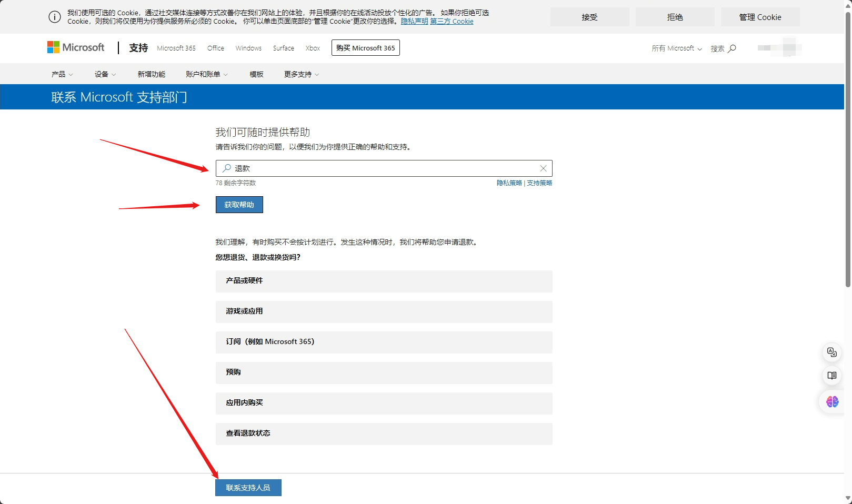Click the cookie notice info icon
852x504 pixels.
pos(55,17)
